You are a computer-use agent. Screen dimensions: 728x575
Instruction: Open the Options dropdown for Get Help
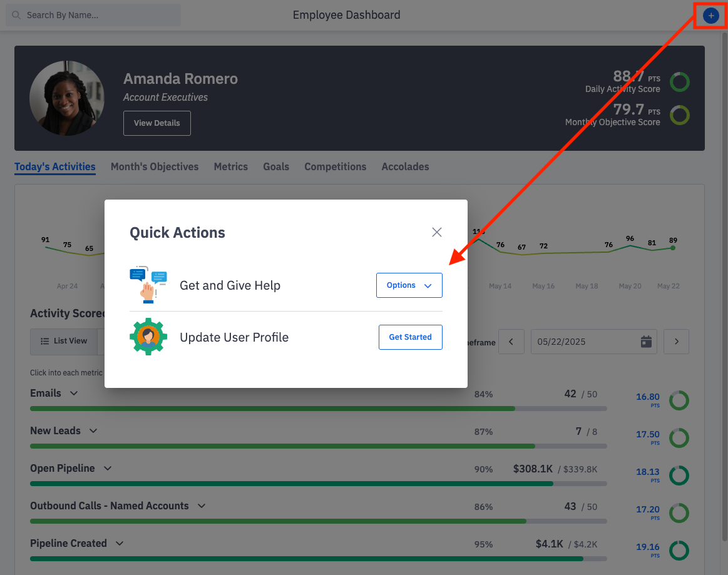point(409,285)
